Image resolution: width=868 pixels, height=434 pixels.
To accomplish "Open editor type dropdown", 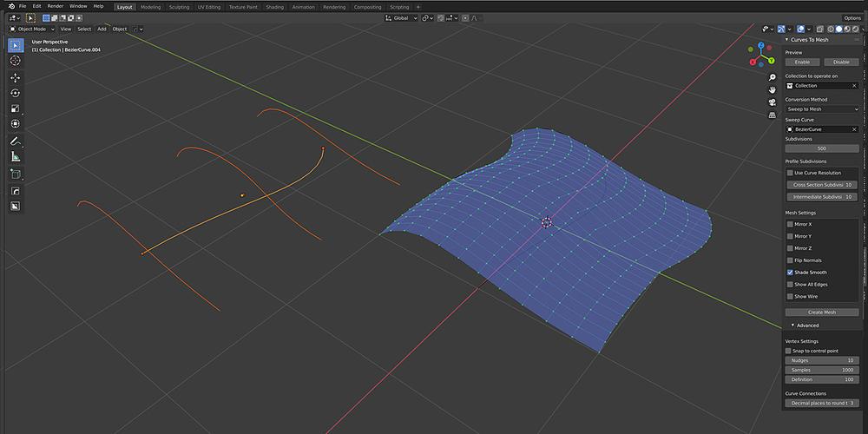I will coord(15,17).
